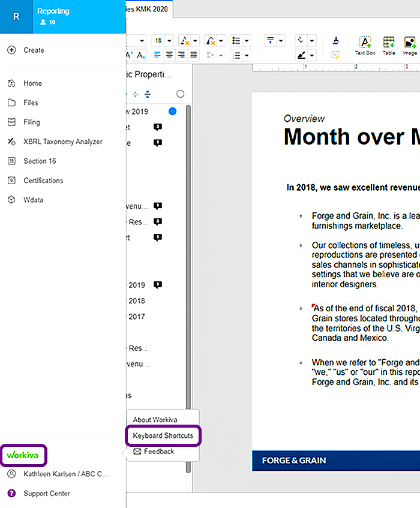Click the clear highlight icon with orange x

211,41
